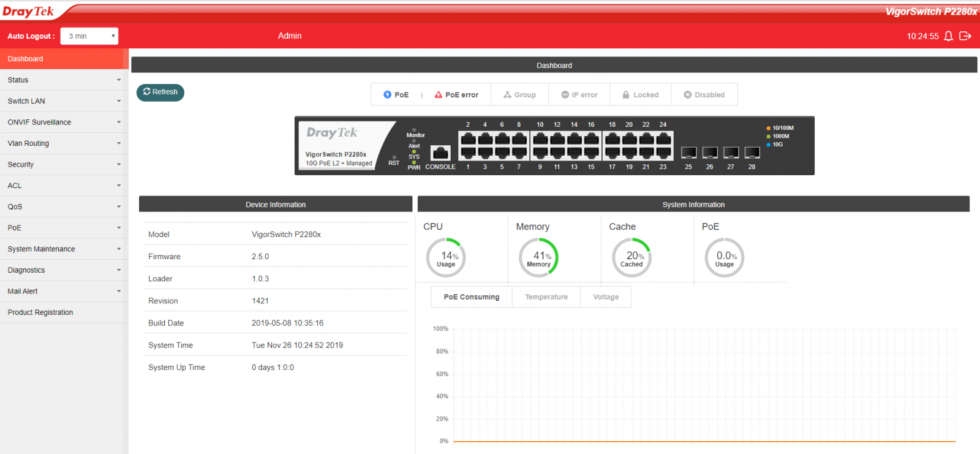Expand the ACL menu
The image size is (980, 454).
point(64,186)
